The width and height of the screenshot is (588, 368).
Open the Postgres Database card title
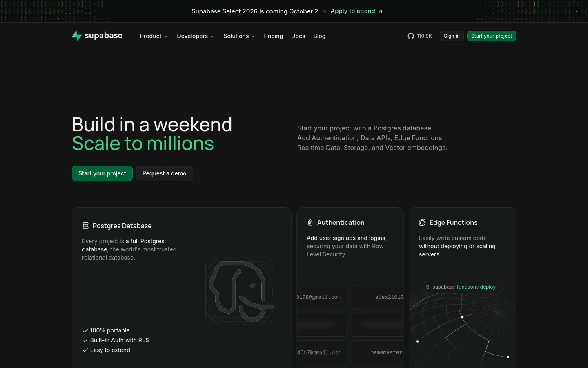click(122, 226)
